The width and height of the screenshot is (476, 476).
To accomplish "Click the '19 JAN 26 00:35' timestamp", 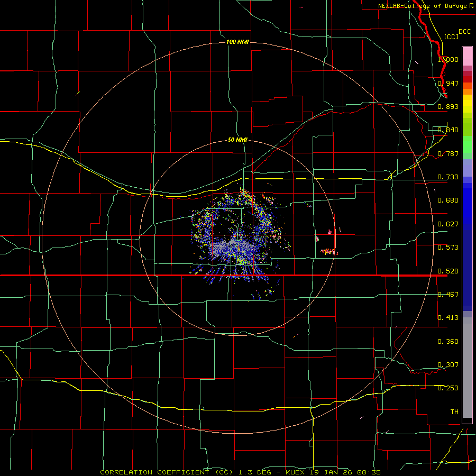I will point(345,472).
